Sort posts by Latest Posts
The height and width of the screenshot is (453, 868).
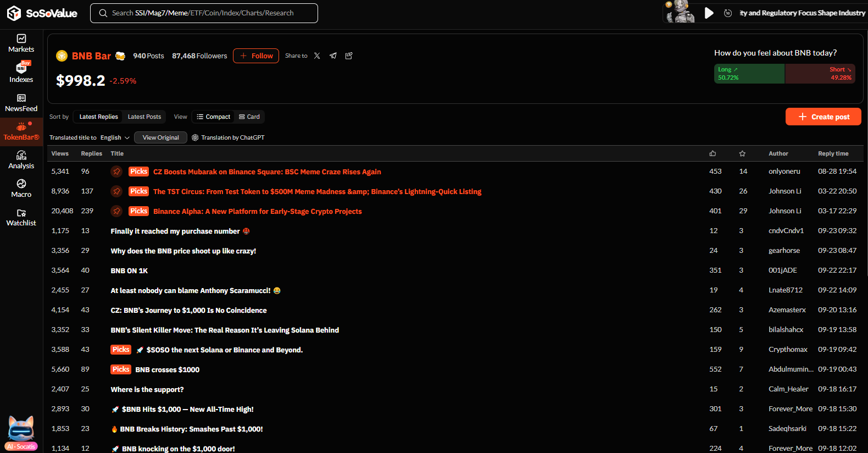[x=144, y=117]
